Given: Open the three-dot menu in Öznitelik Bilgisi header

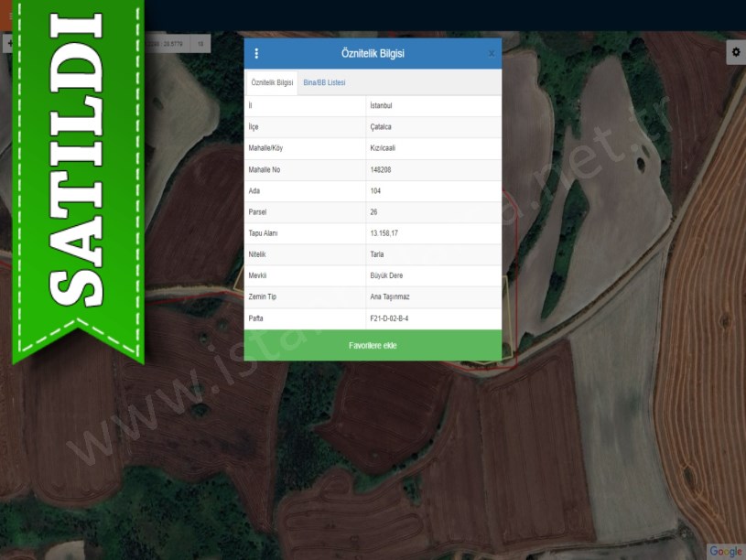Looking at the screenshot, I should tap(256, 54).
